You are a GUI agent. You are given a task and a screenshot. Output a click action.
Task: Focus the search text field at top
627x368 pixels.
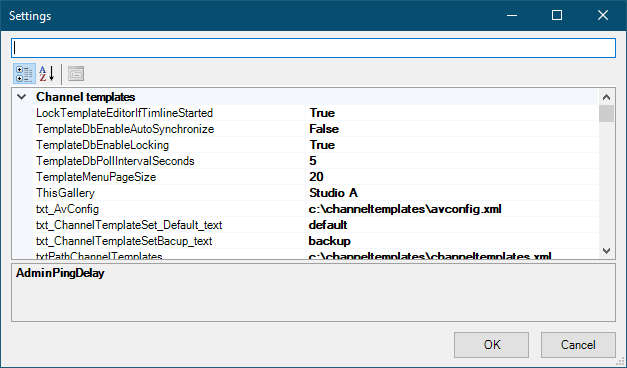[314, 48]
